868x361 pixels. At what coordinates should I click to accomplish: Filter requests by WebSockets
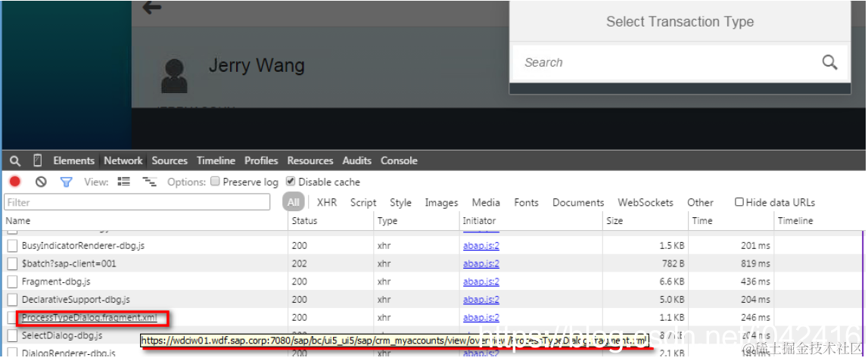pos(646,203)
